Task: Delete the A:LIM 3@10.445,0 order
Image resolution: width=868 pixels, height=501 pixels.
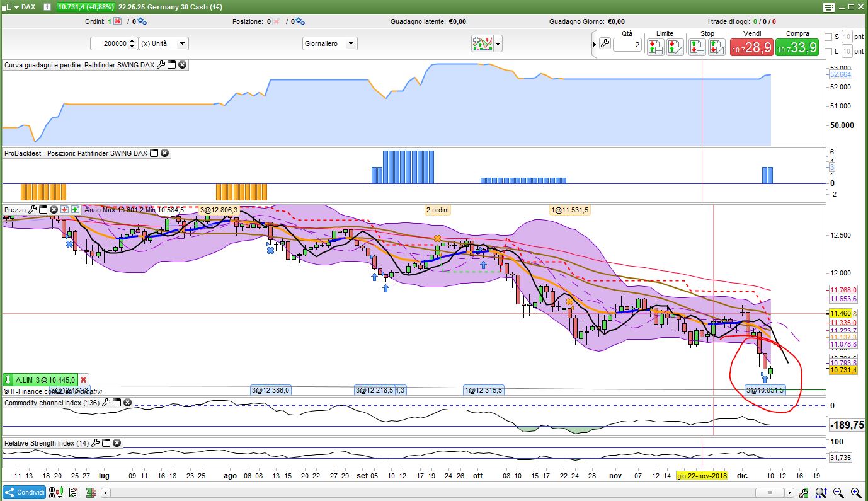Action: tap(83, 380)
